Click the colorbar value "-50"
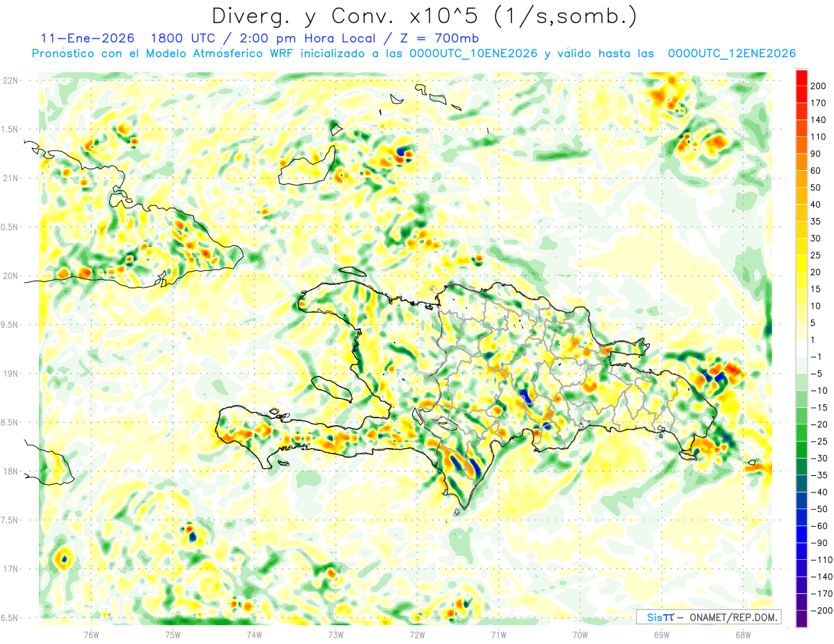 coord(818,509)
